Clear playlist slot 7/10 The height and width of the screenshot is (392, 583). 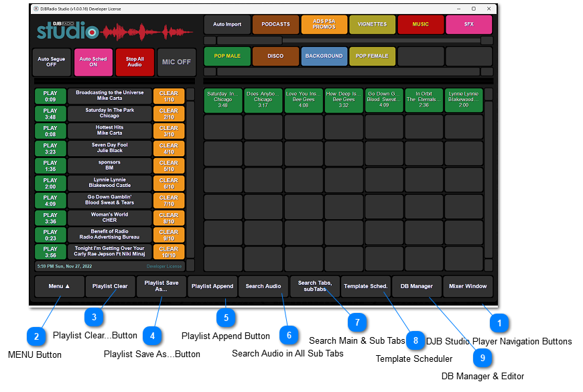(169, 200)
